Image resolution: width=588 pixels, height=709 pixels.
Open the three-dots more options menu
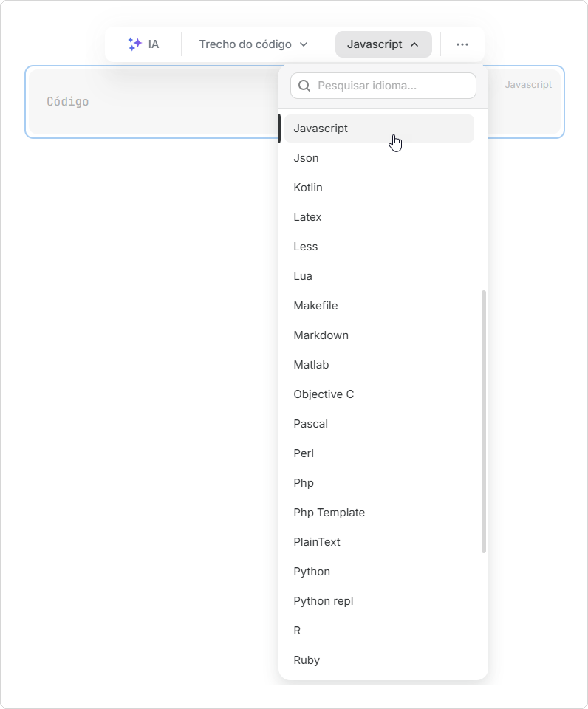[x=462, y=44]
